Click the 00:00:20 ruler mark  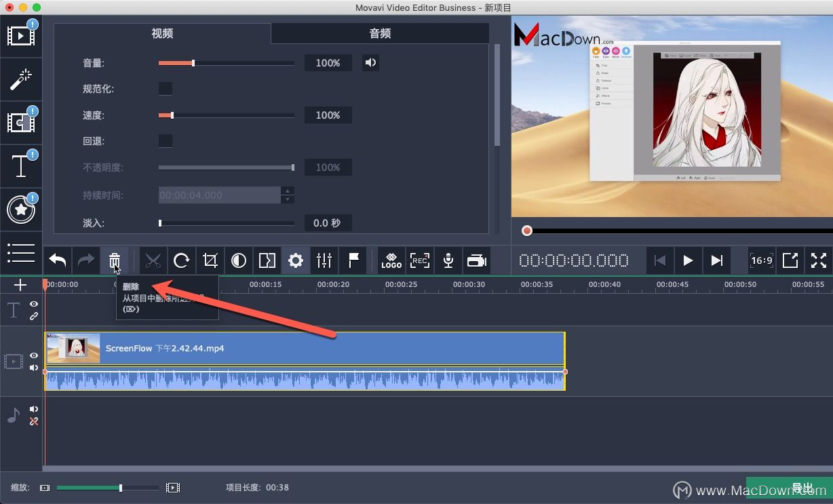coord(333,285)
